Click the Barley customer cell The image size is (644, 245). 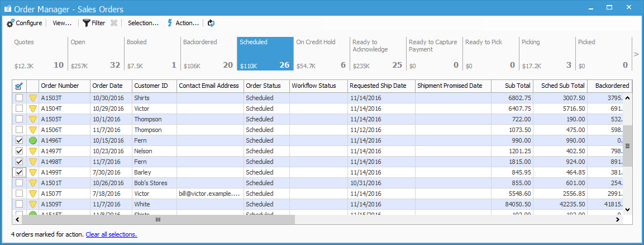(154, 172)
